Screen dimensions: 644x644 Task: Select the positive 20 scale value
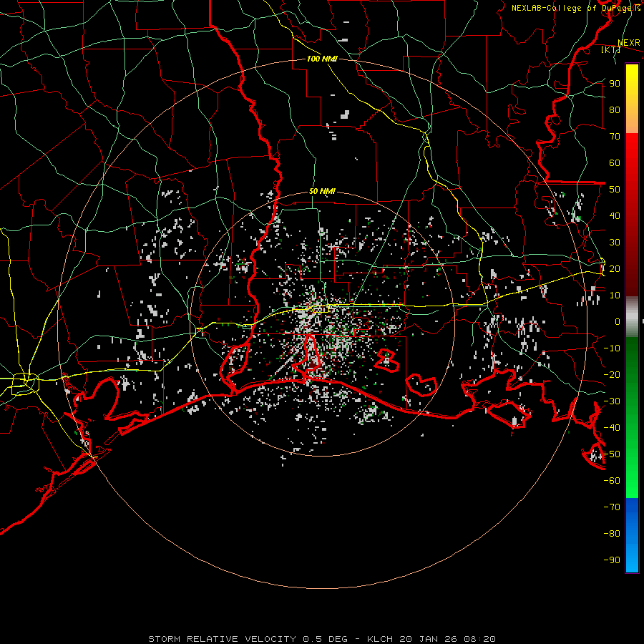click(615, 269)
